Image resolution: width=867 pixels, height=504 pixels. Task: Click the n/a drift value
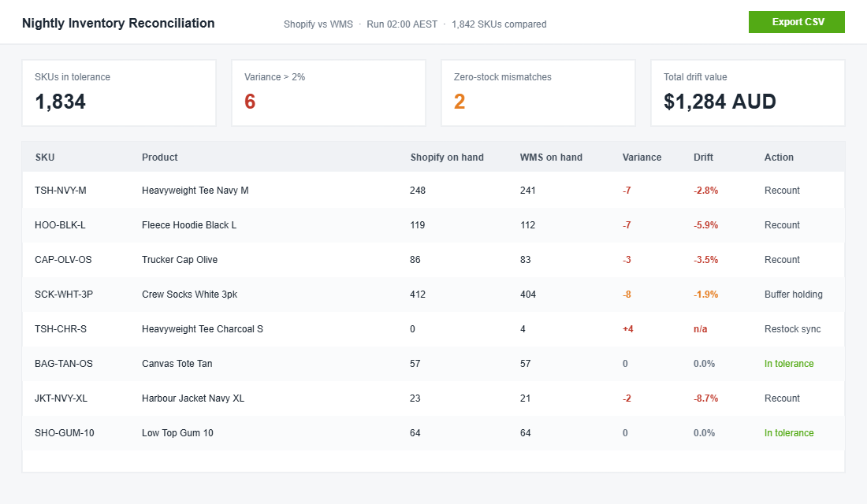click(x=700, y=329)
